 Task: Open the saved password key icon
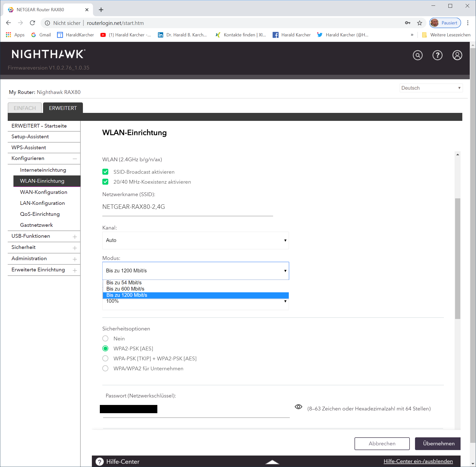[408, 23]
